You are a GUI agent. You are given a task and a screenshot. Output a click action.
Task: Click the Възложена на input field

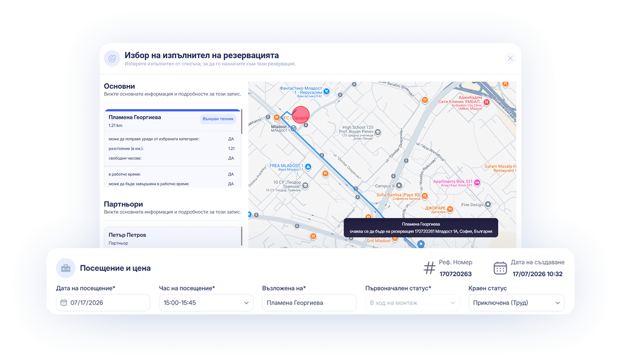pos(309,303)
